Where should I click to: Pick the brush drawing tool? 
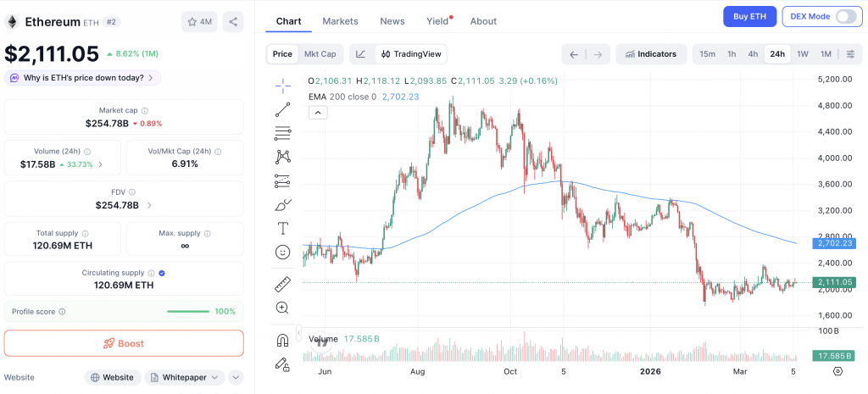pos(283,205)
